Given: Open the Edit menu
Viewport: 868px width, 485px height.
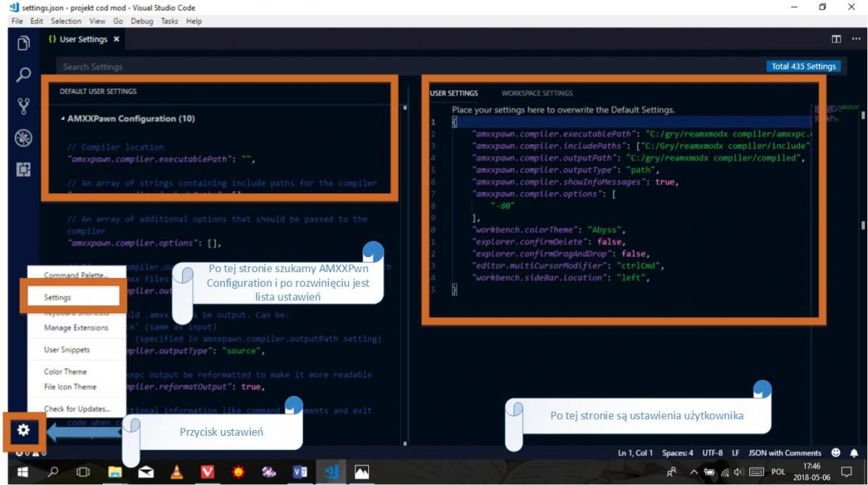Looking at the screenshot, I should 37,21.
